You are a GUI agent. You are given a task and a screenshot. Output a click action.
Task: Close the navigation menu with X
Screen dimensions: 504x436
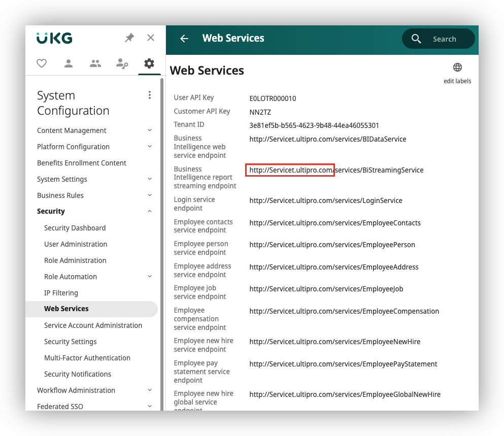pyautogui.click(x=150, y=38)
